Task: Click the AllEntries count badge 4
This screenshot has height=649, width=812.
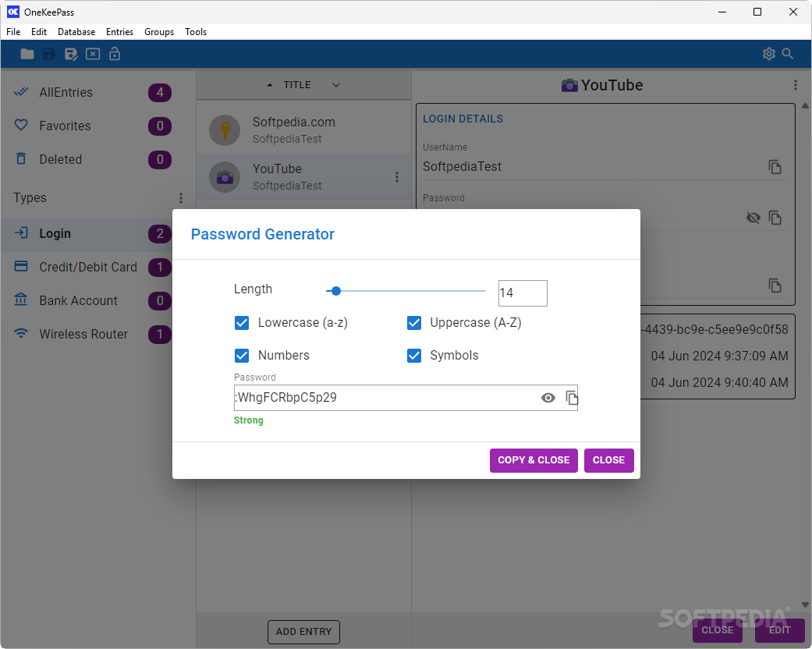Action: (x=160, y=92)
